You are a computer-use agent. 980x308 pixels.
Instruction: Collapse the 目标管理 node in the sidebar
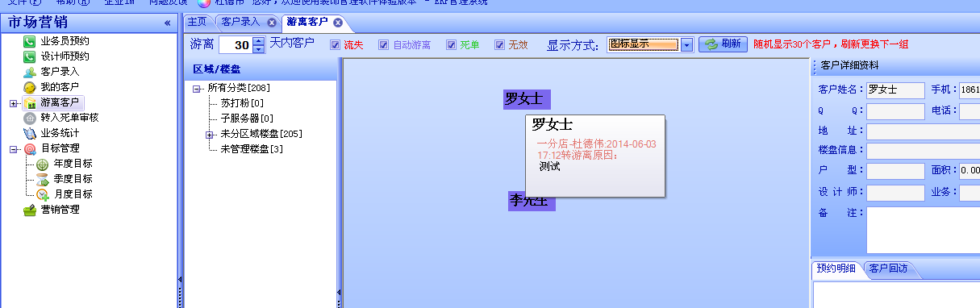click(x=13, y=149)
